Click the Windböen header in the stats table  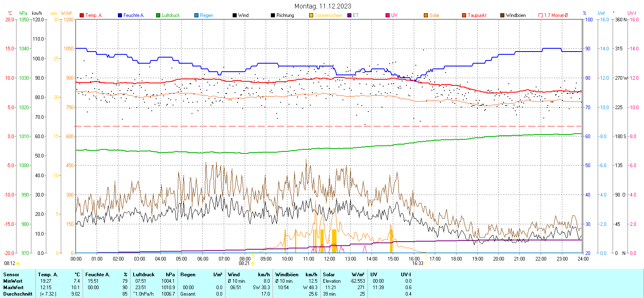(287, 275)
